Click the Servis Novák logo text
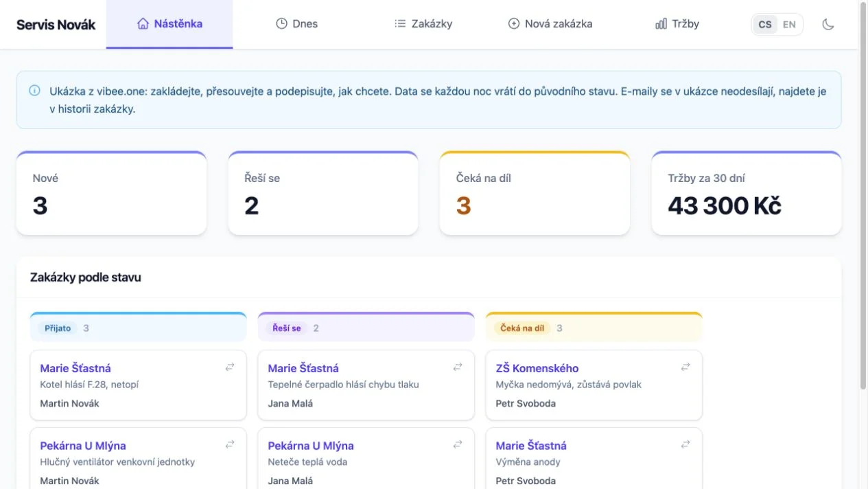 pyautogui.click(x=56, y=25)
